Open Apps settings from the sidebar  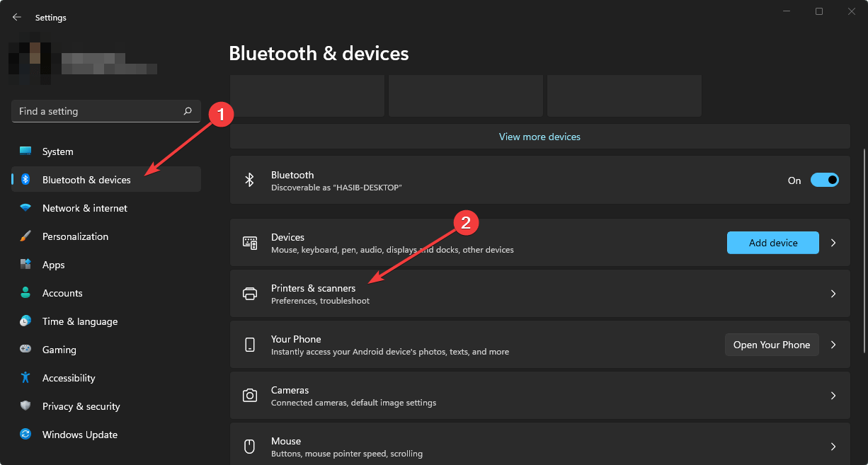(54, 264)
